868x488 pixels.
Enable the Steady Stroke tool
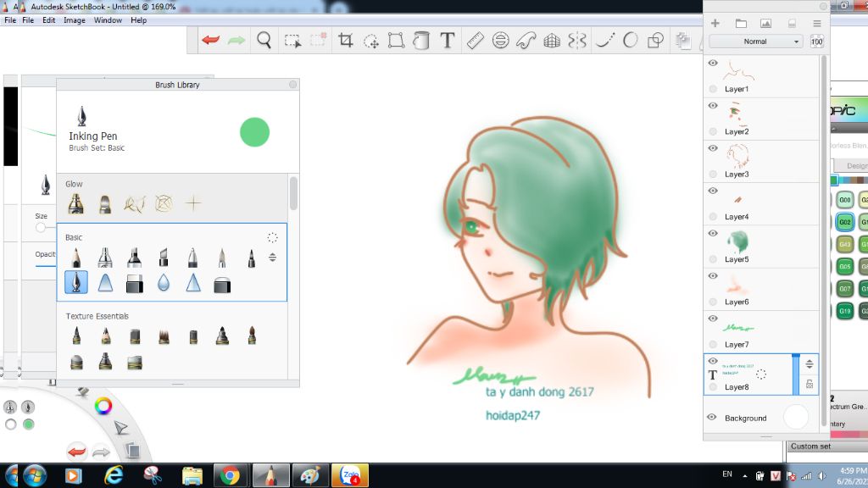(604, 41)
